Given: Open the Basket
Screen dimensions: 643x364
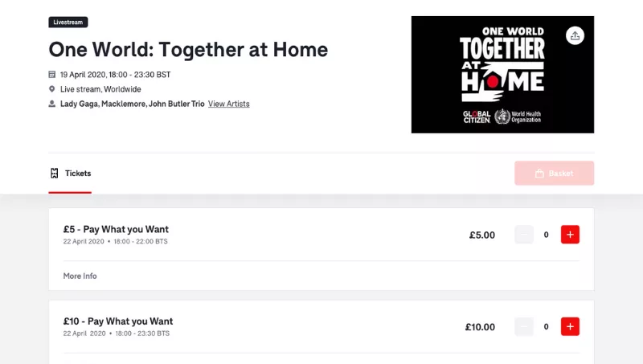Looking at the screenshot, I should (x=554, y=174).
